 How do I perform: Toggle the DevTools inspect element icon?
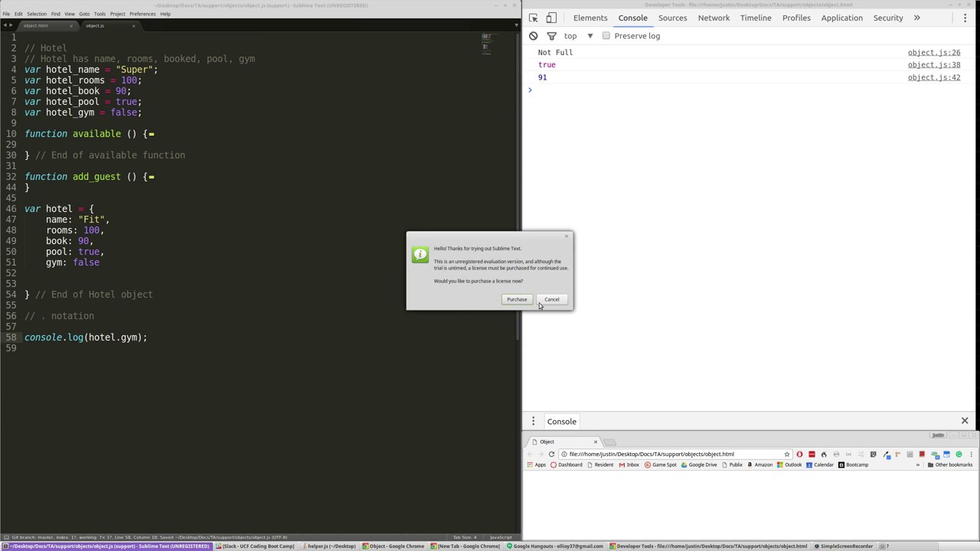click(x=534, y=18)
